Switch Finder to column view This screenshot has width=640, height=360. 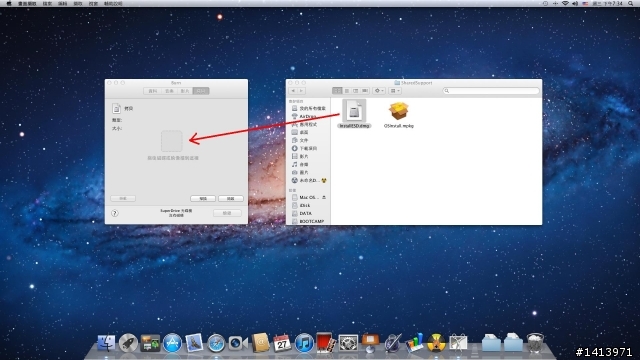point(356,91)
